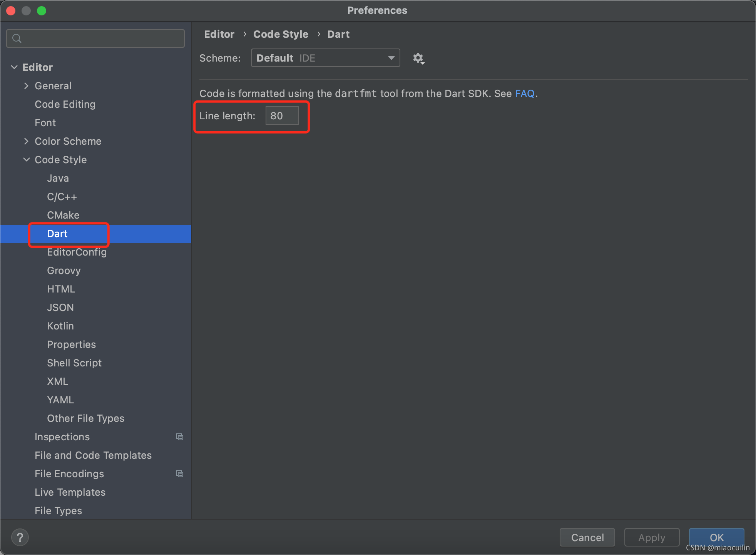Select Shell Script code style
Viewport: 756px width, 555px height.
click(74, 363)
